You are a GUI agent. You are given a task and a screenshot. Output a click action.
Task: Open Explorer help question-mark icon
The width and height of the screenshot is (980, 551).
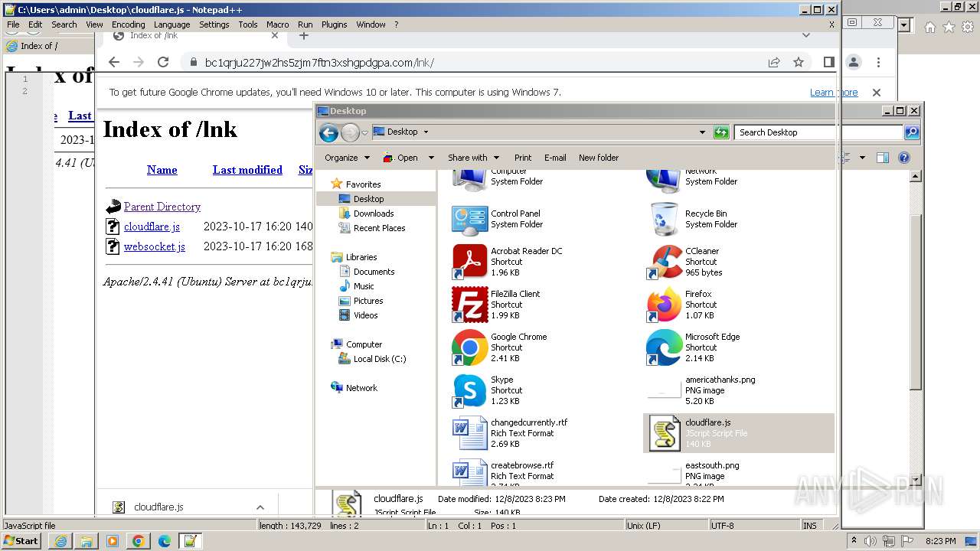tap(904, 158)
